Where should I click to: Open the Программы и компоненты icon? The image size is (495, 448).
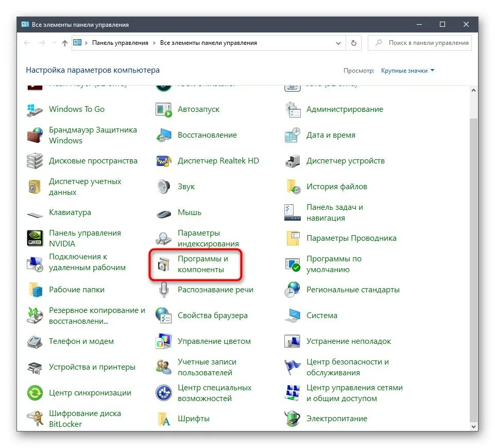pos(163,264)
